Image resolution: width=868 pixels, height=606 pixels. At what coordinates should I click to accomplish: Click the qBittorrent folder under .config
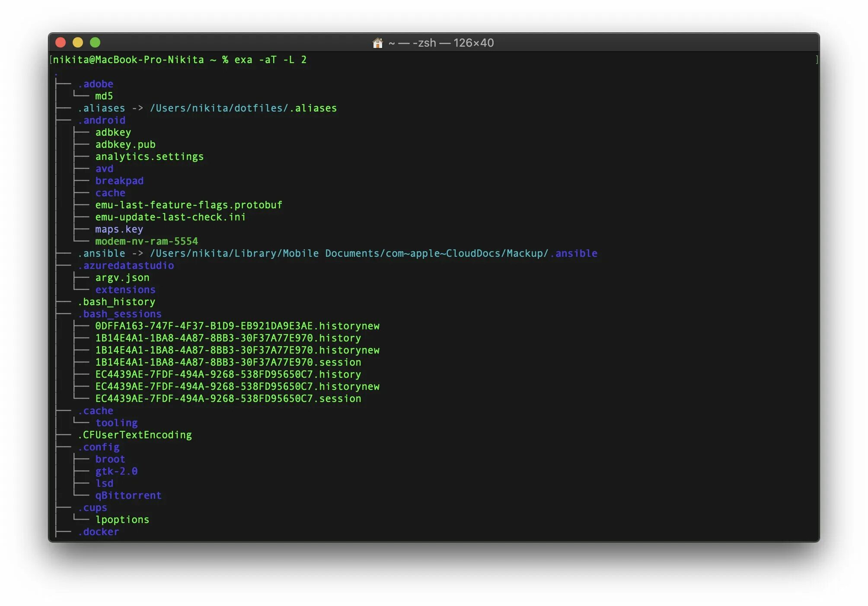coord(128,495)
